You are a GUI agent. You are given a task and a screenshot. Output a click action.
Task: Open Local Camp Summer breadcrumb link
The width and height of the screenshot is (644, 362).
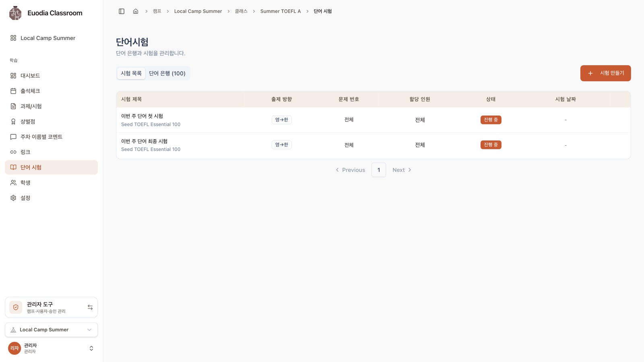[198, 11]
